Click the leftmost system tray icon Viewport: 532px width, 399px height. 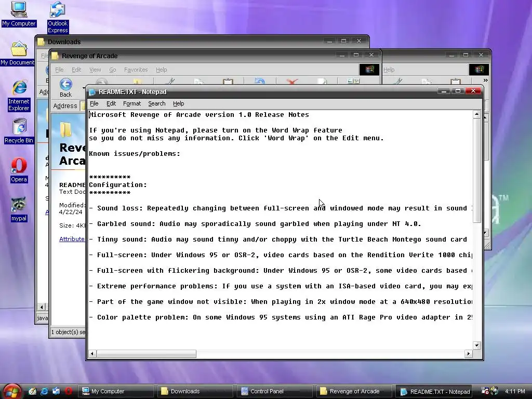tap(485, 391)
